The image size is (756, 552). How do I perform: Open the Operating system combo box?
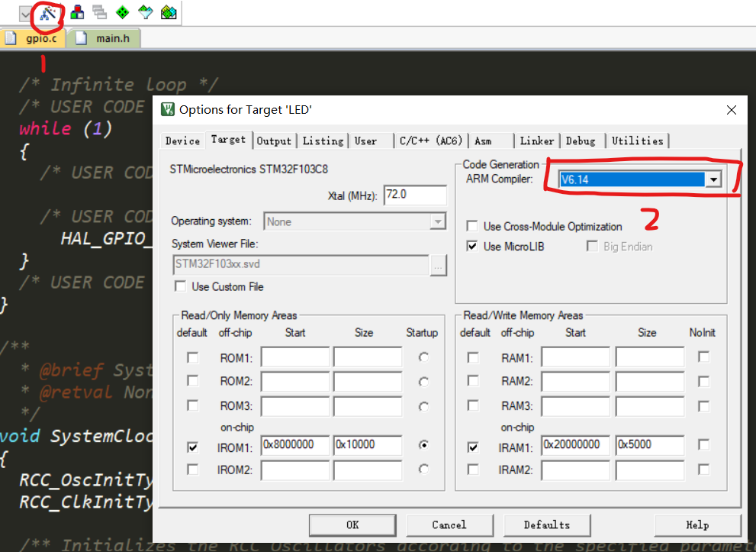pos(355,221)
